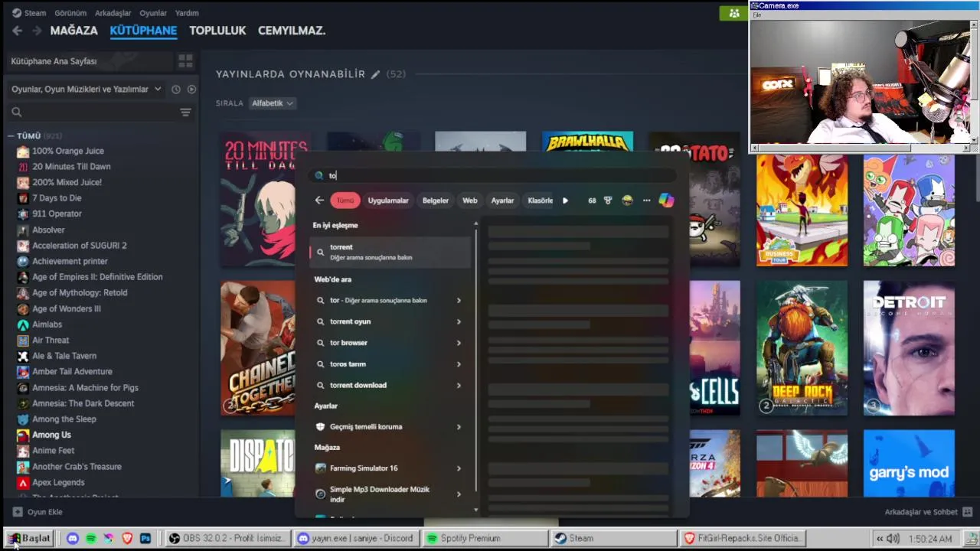980x551 pixels.
Task: Open the Sırala Alfabetik dropdown
Action: click(x=273, y=103)
